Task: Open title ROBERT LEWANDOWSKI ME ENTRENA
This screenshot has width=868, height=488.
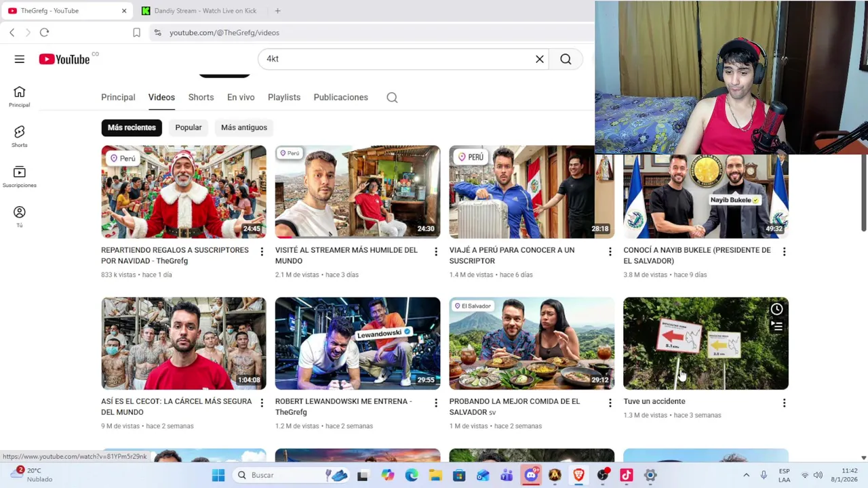Action: click(x=344, y=407)
